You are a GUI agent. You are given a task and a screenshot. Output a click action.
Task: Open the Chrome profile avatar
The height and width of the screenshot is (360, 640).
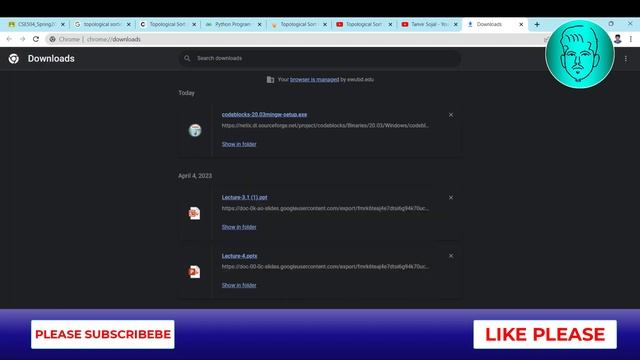[618, 39]
